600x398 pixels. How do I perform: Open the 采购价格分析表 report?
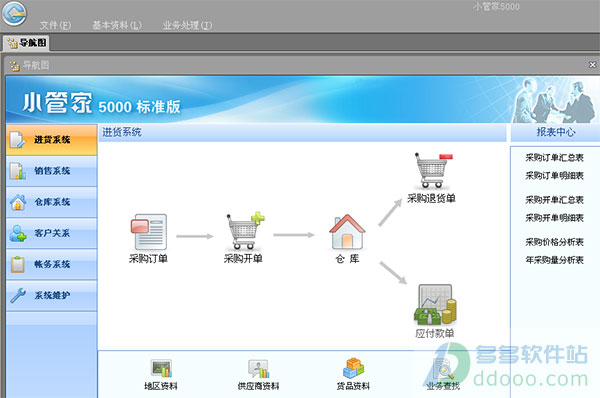(554, 242)
